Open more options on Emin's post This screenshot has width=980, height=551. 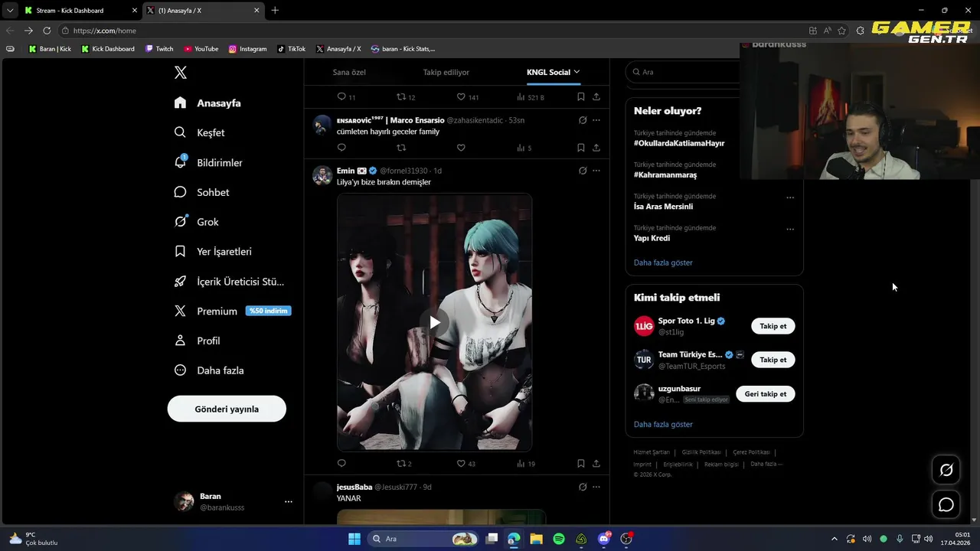596,171
